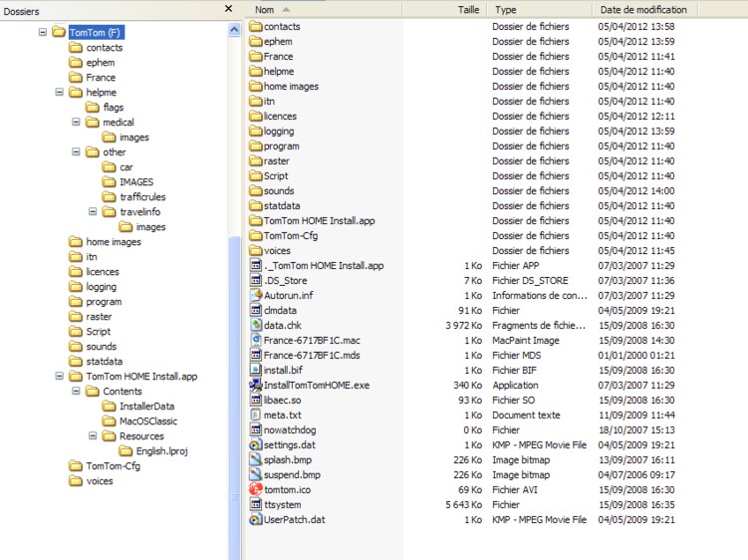748x560 pixels.
Task: Collapse the medical folder in tree
Action: pyautogui.click(x=76, y=122)
